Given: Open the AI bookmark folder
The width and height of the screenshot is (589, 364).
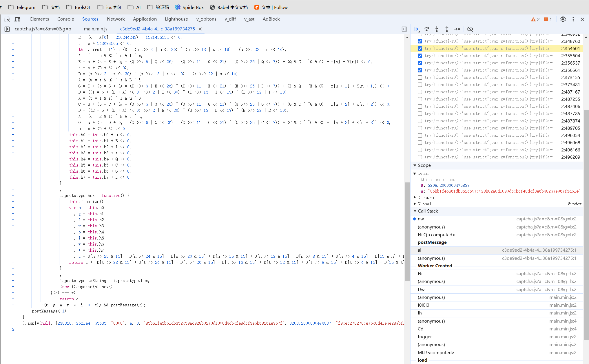Looking at the screenshot, I should [x=134, y=7].
